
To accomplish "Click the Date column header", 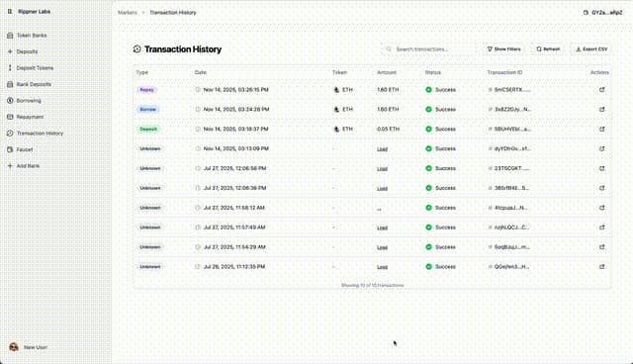I will pyautogui.click(x=201, y=72).
